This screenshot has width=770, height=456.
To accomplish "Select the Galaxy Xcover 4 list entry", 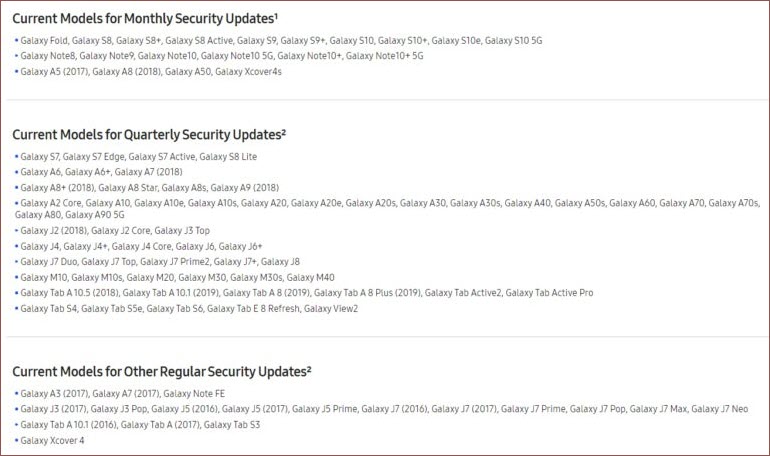I will 52,440.
